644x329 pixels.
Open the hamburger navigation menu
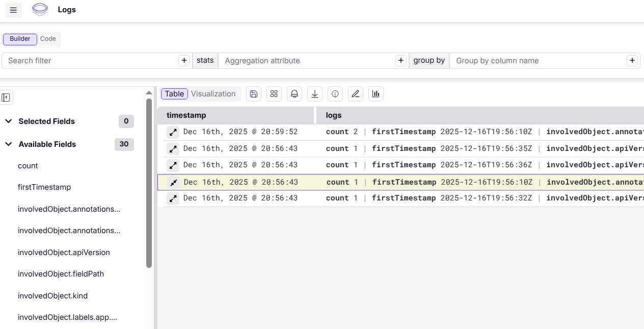pos(13,10)
